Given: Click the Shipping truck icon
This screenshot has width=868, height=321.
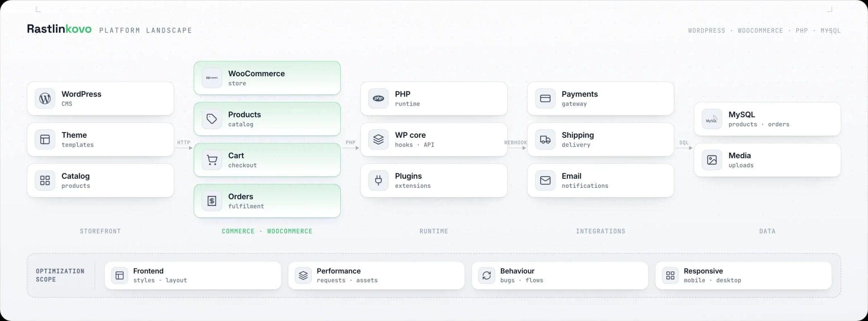Looking at the screenshot, I should click(x=545, y=140).
